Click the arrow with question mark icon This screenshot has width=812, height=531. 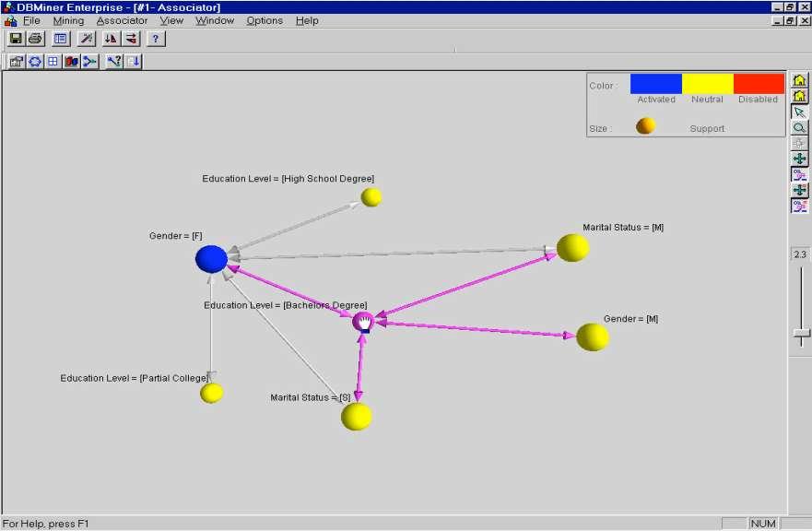[114, 62]
